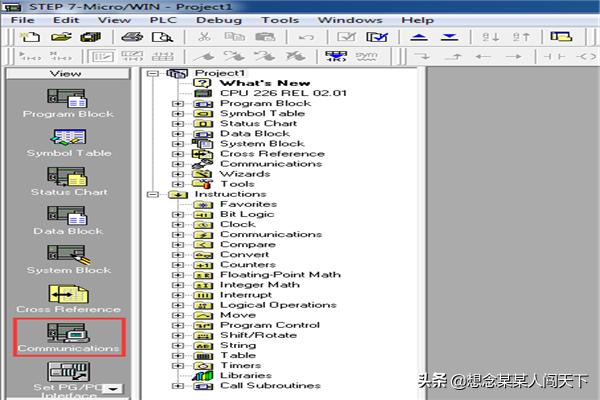The height and width of the screenshot is (400, 600).
Task: Click the Open Project folder icon
Action: pyautogui.click(x=61, y=37)
